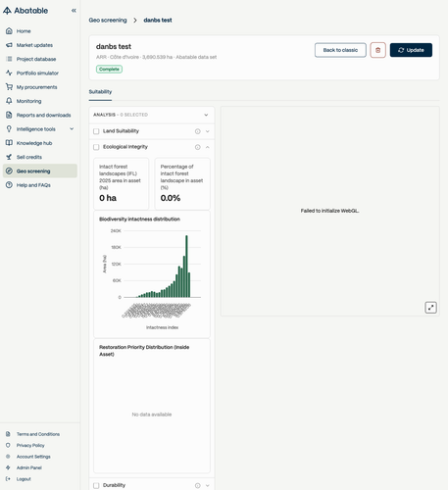This screenshot has width=448, height=490.
Task: Tick the Land Suitability checkbox
Action: (96, 131)
